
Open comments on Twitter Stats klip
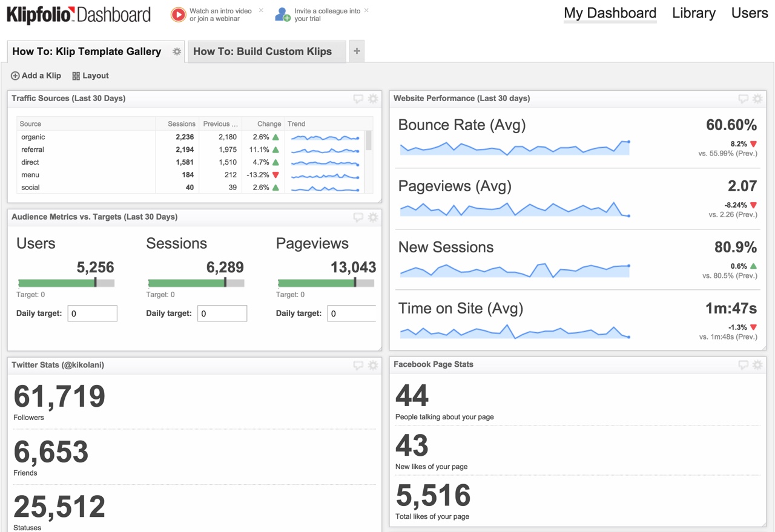[358, 365]
